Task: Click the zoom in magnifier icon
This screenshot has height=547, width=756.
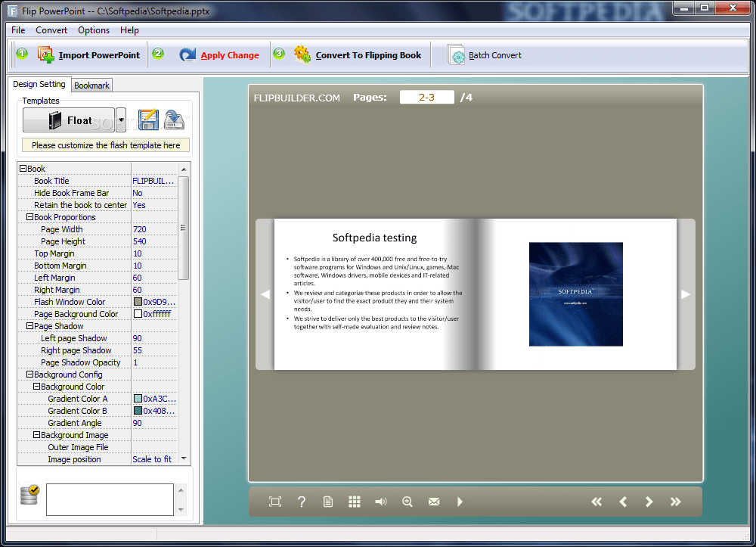Action: 407,501
